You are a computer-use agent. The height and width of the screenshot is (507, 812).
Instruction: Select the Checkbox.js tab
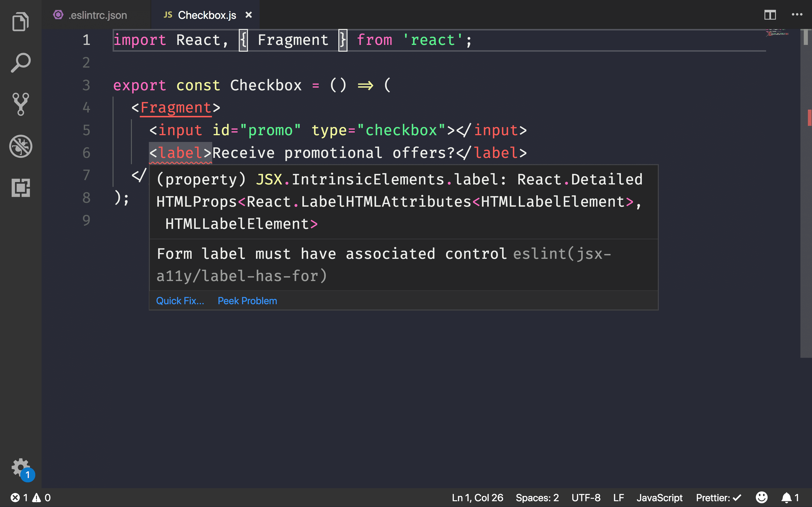(207, 14)
